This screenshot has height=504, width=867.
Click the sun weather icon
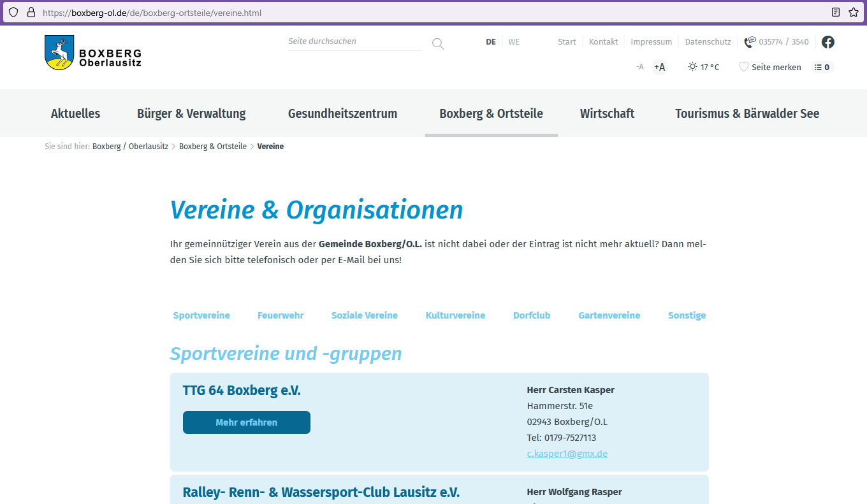click(692, 67)
